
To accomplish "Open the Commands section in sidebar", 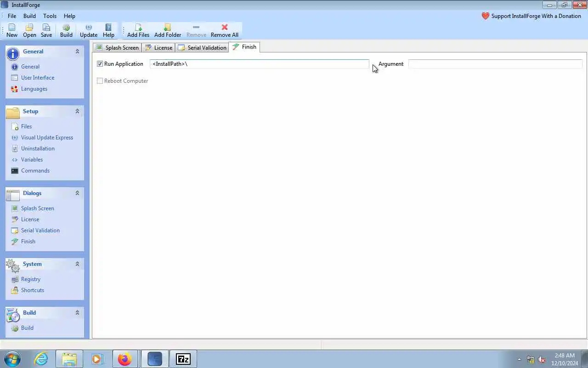I will pos(35,171).
